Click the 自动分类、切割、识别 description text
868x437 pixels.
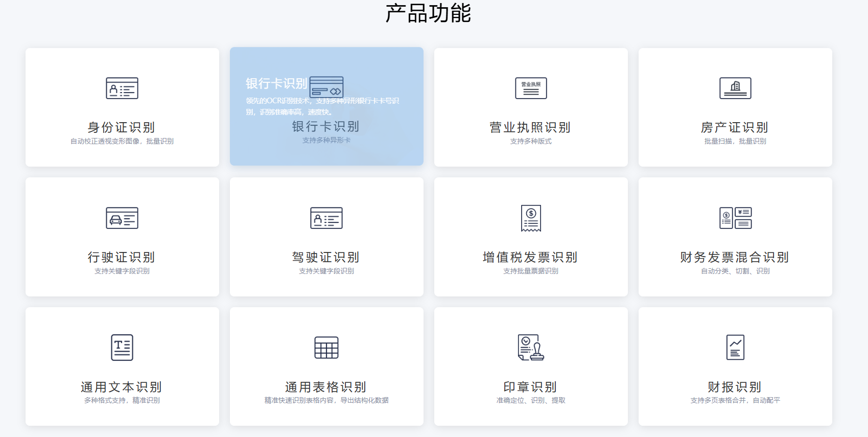[735, 271]
